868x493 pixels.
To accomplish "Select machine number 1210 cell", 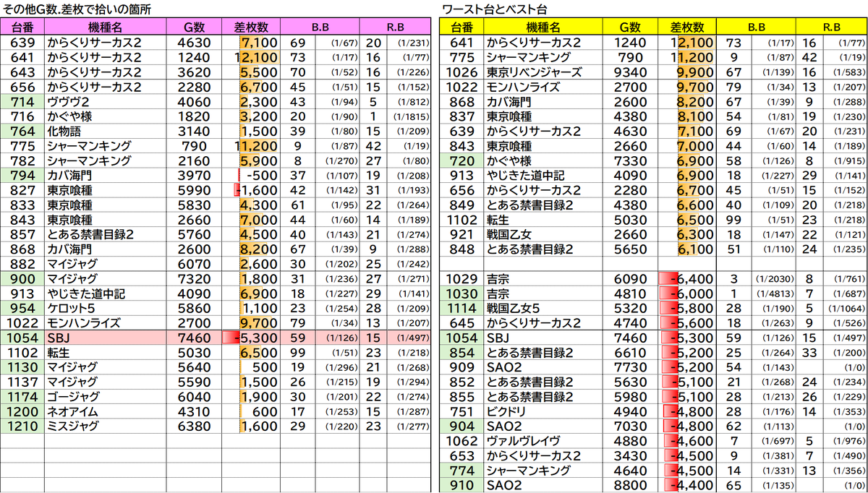I will pyautogui.click(x=22, y=426).
